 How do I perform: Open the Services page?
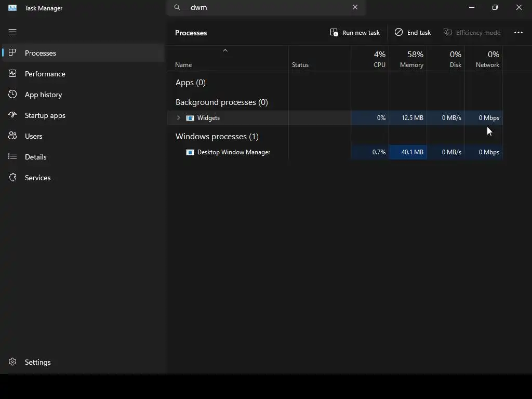click(37, 178)
